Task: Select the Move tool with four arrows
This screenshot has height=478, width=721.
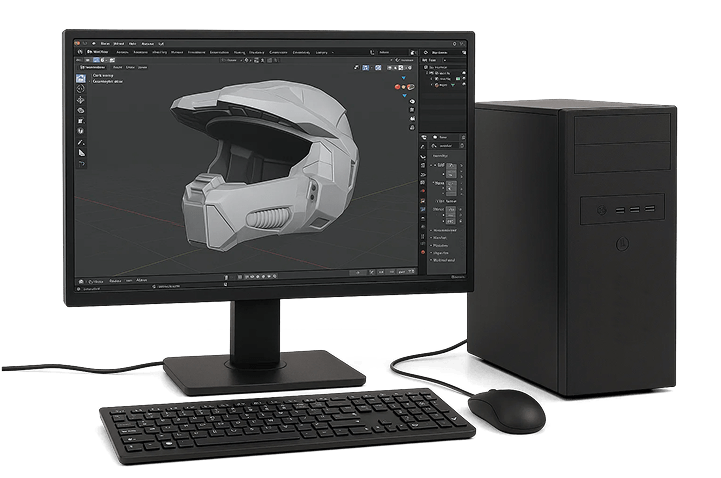Action: (80, 100)
